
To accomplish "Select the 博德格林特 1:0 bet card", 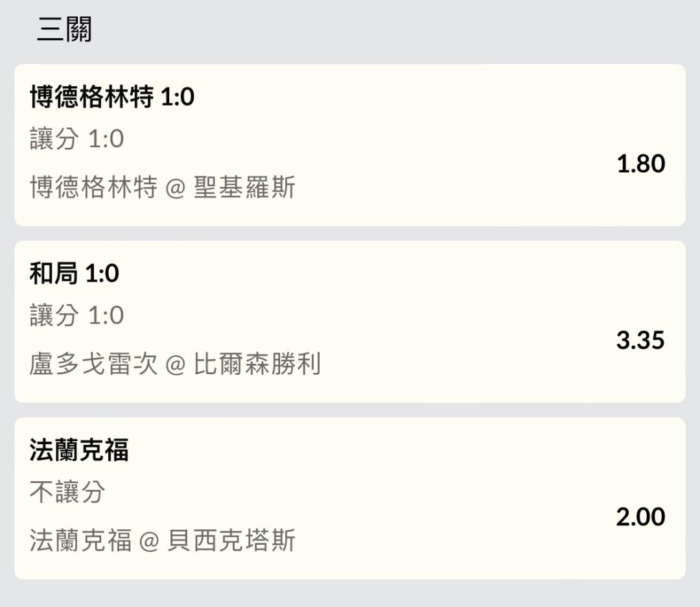I will 349,145.
